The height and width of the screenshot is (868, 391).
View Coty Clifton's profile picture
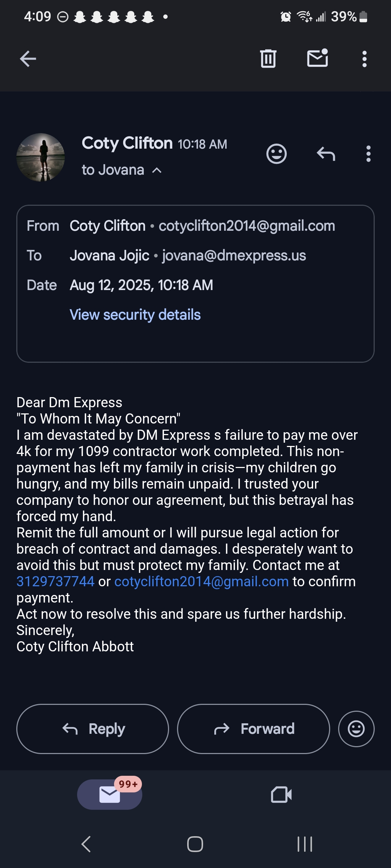pyautogui.click(x=41, y=157)
